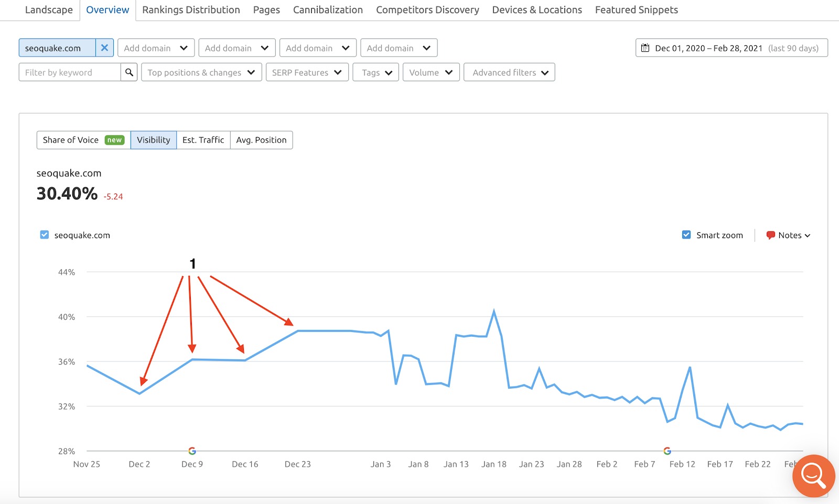This screenshot has width=839, height=504.
Task: Open the Cannibalization tab
Action: coord(328,10)
